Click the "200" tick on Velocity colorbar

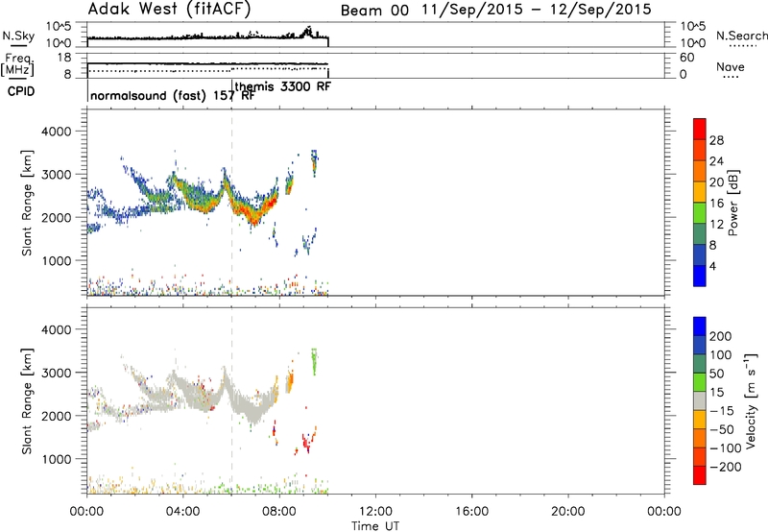coord(721,336)
